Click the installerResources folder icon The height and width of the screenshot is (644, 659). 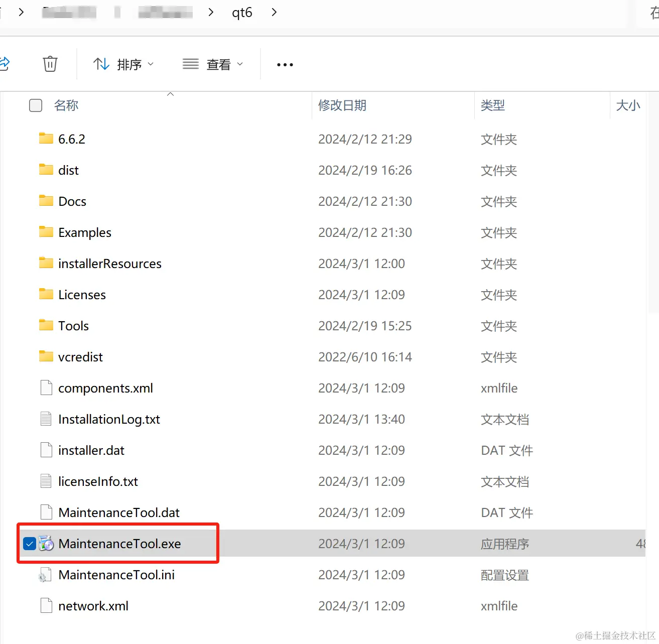(x=46, y=263)
